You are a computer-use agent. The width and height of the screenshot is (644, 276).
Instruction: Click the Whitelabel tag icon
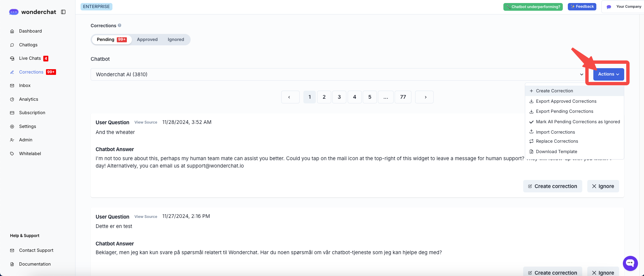point(12,154)
